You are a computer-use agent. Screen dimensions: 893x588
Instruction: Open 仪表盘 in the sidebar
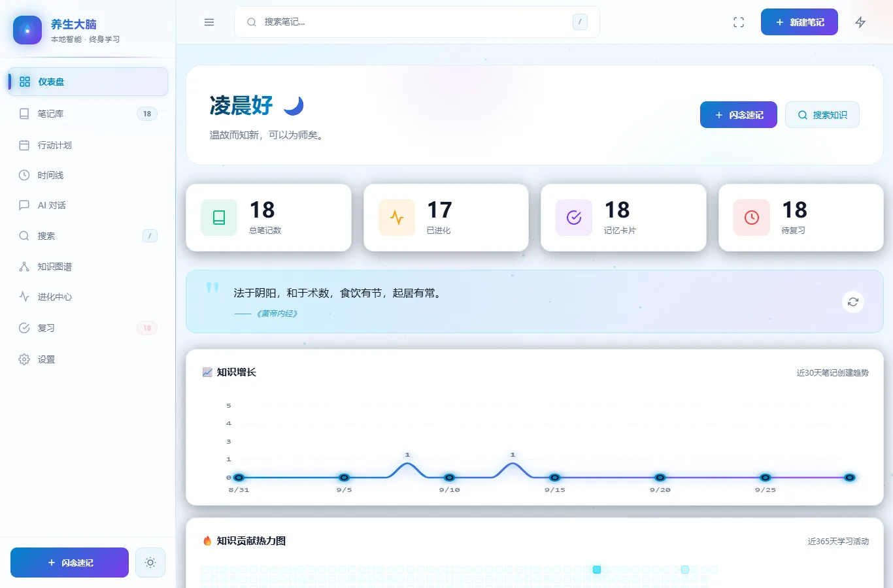tap(88, 82)
